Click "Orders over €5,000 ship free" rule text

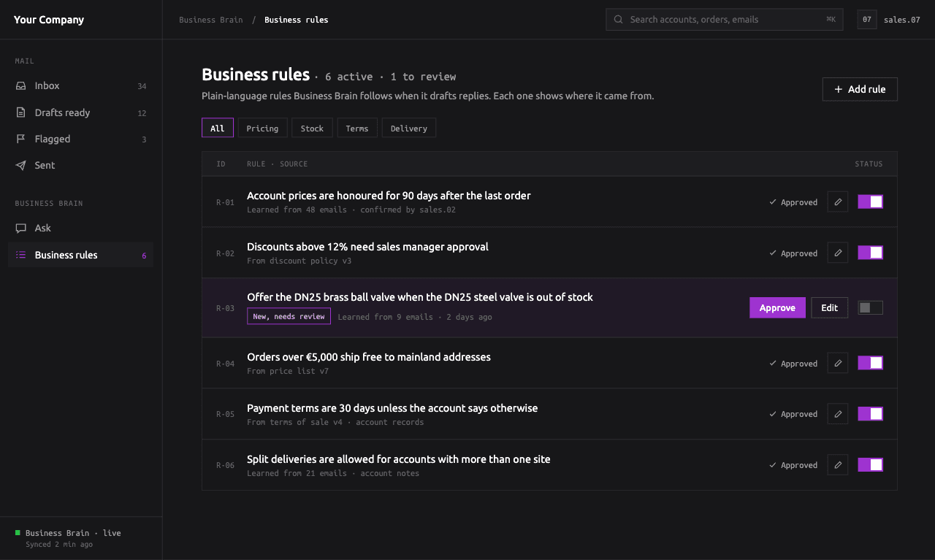369,357
